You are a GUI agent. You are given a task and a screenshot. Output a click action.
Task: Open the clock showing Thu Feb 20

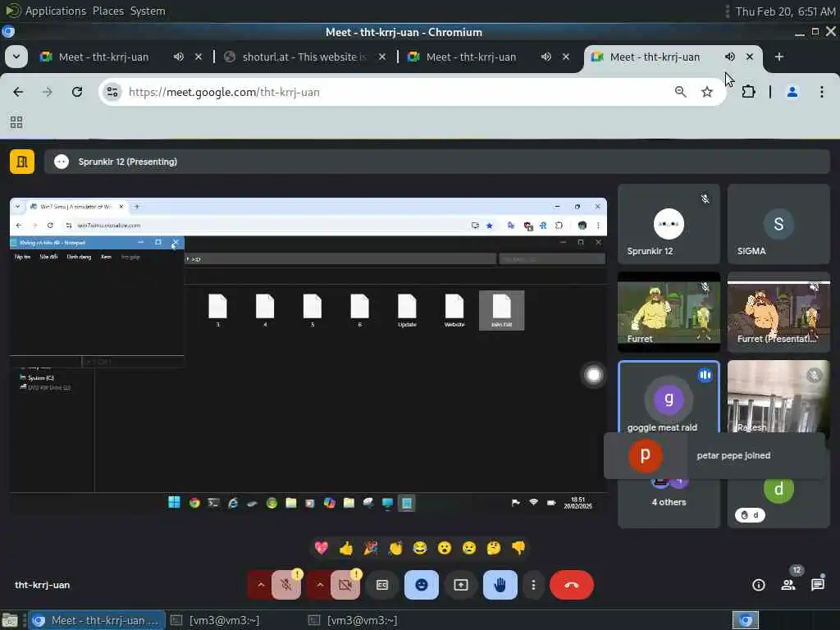(785, 11)
